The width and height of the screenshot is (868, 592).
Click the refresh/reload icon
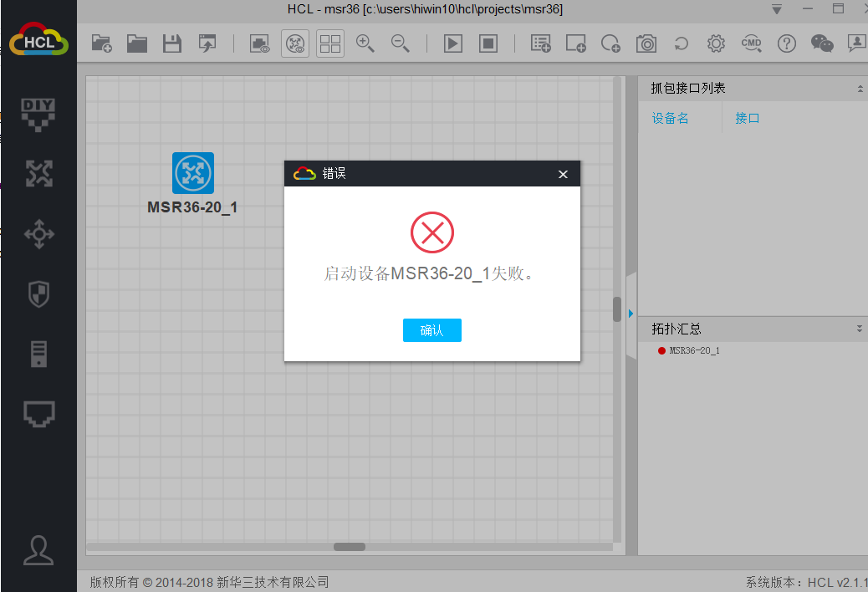tap(681, 43)
